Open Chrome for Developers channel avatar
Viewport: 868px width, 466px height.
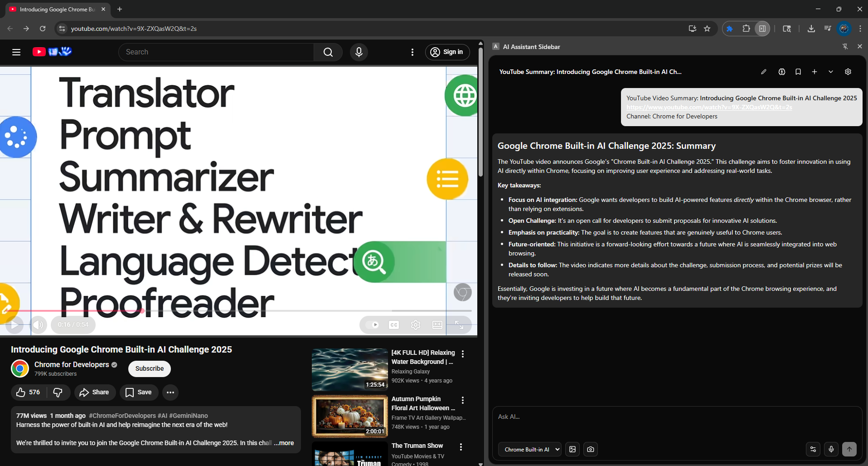(x=20, y=368)
